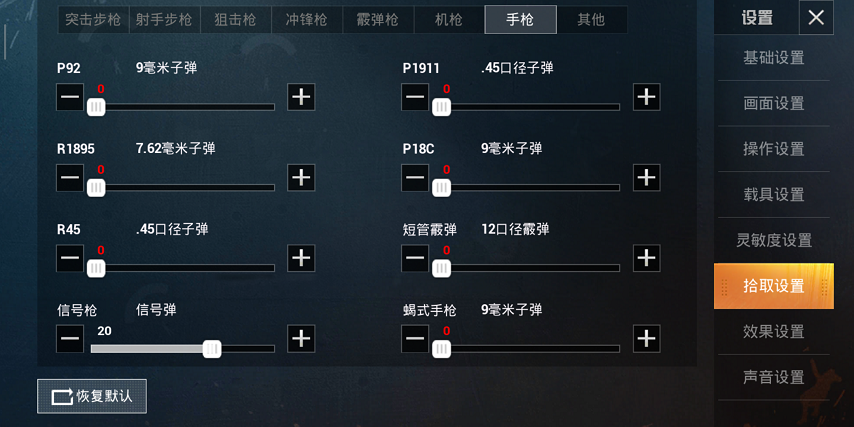Image resolution: width=854 pixels, height=427 pixels.
Task: Switch to the 狙击枪 tab
Action: pyautogui.click(x=235, y=20)
